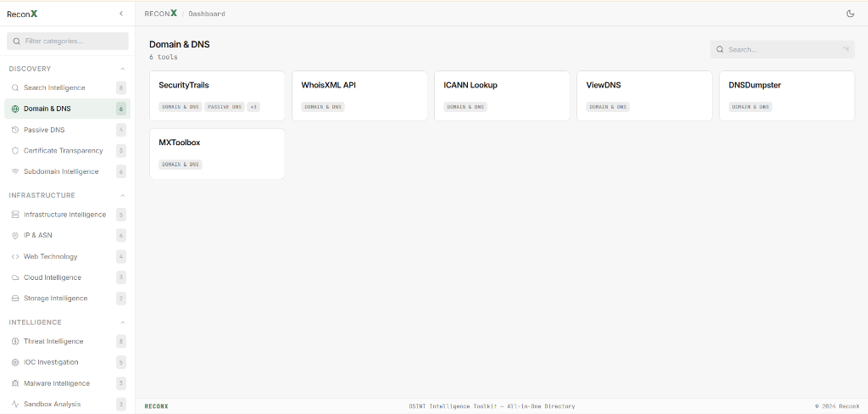The image size is (868, 414).
Task: Click the main Search input field
Action: click(782, 49)
